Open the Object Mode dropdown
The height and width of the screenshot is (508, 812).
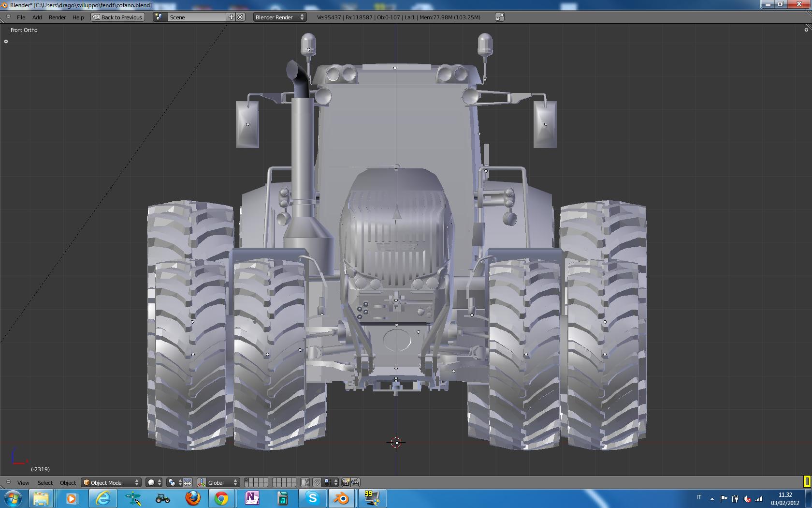pos(111,482)
